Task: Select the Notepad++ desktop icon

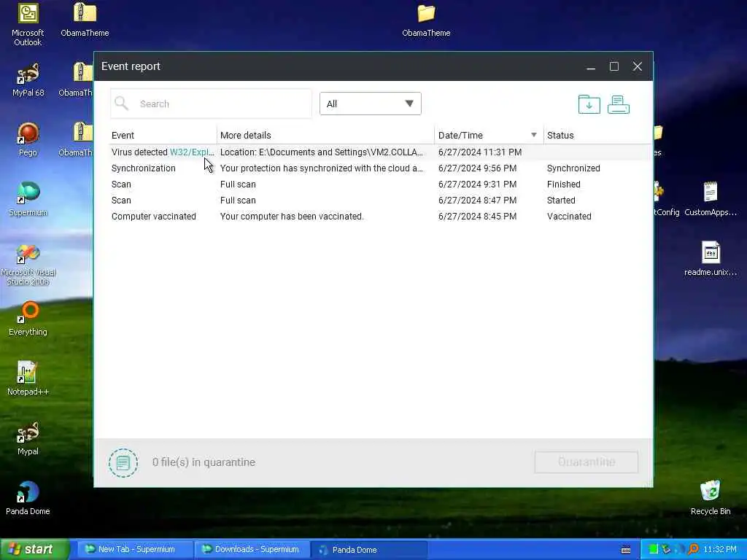Action: 28,378
